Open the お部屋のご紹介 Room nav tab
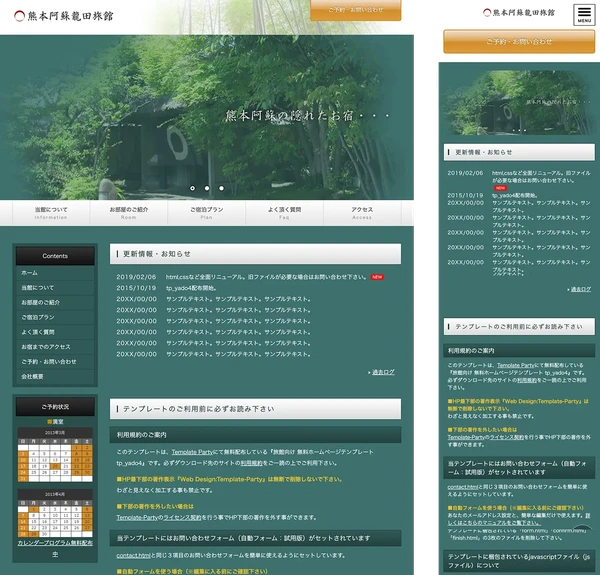 [129, 212]
